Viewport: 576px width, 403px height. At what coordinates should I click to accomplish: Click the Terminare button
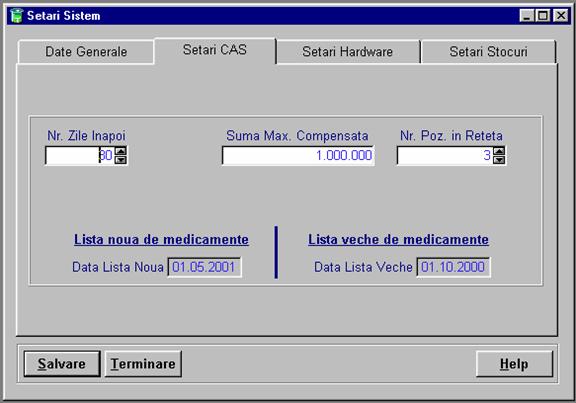click(143, 364)
